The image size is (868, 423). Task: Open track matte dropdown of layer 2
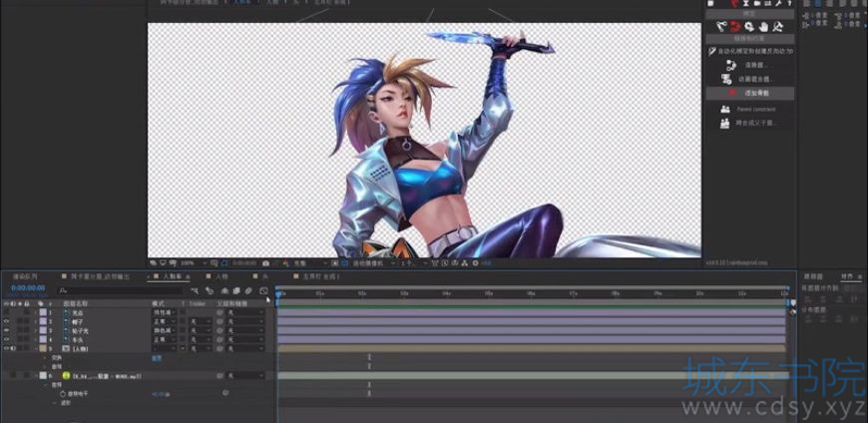(x=201, y=321)
